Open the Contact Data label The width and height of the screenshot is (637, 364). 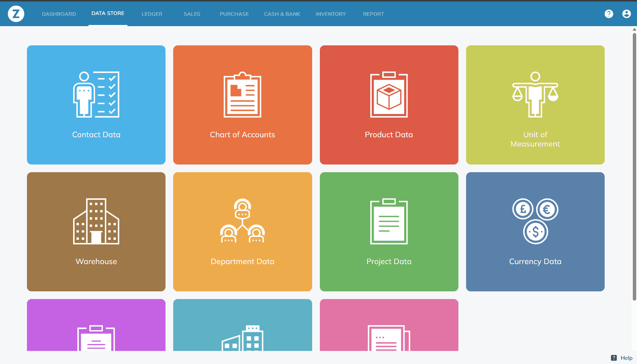point(96,135)
